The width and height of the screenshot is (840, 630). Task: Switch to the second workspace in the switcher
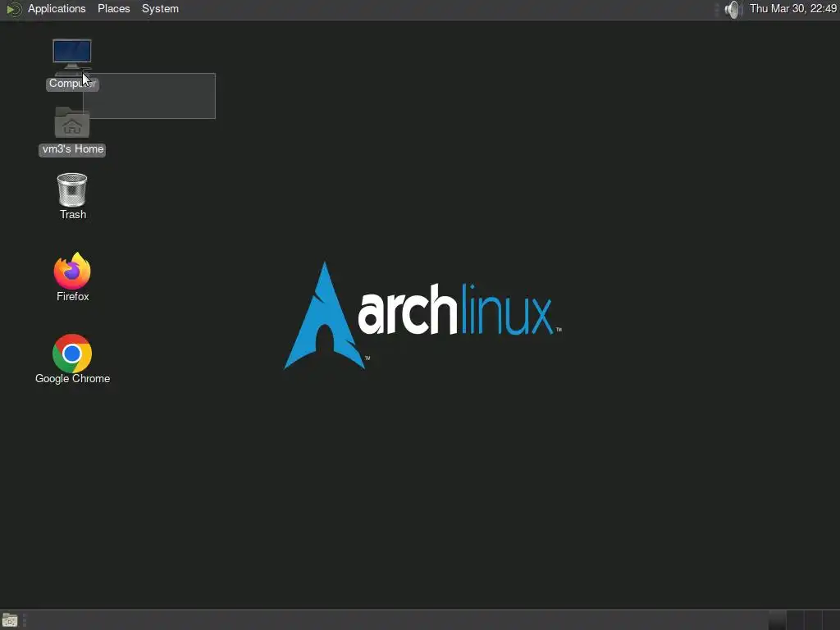click(795, 620)
